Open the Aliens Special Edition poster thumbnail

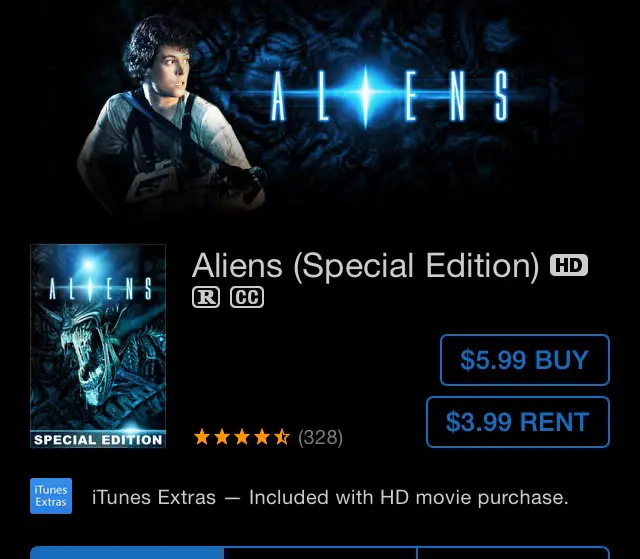(98, 346)
